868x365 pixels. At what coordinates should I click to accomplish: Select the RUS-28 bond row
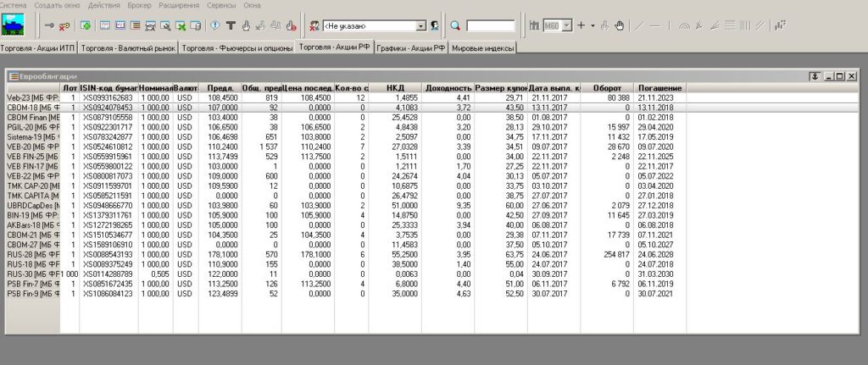click(431, 254)
